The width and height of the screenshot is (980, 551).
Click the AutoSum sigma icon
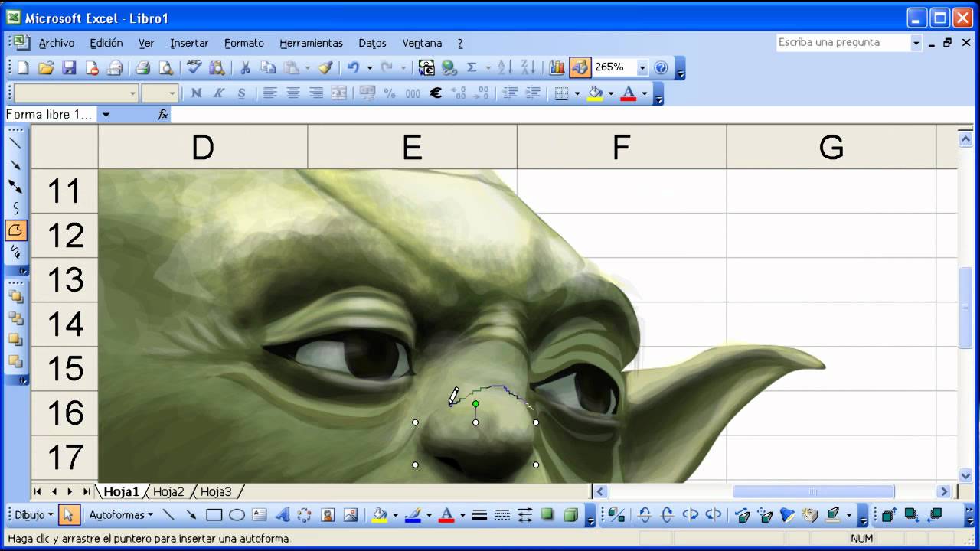point(472,67)
